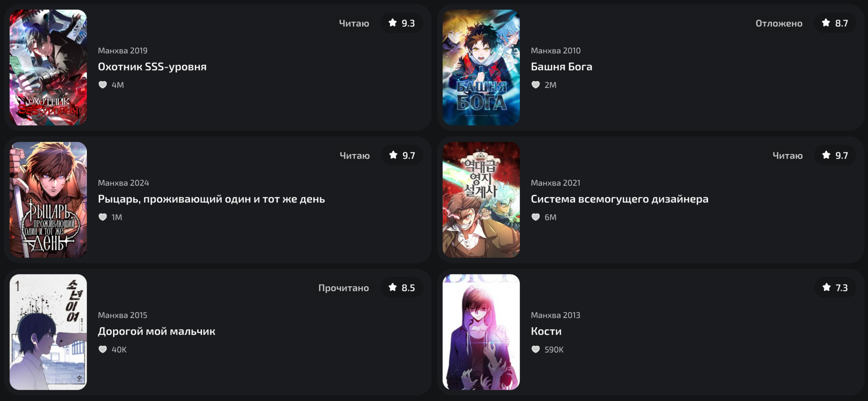This screenshot has height=401, width=868.
Task: Click the heart icon under Охотник SSS-уровня
Action: (x=103, y=85)
